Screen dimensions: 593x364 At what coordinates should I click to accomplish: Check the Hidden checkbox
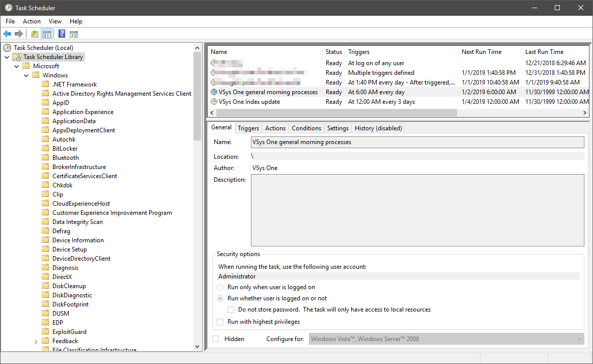point(216,339)
